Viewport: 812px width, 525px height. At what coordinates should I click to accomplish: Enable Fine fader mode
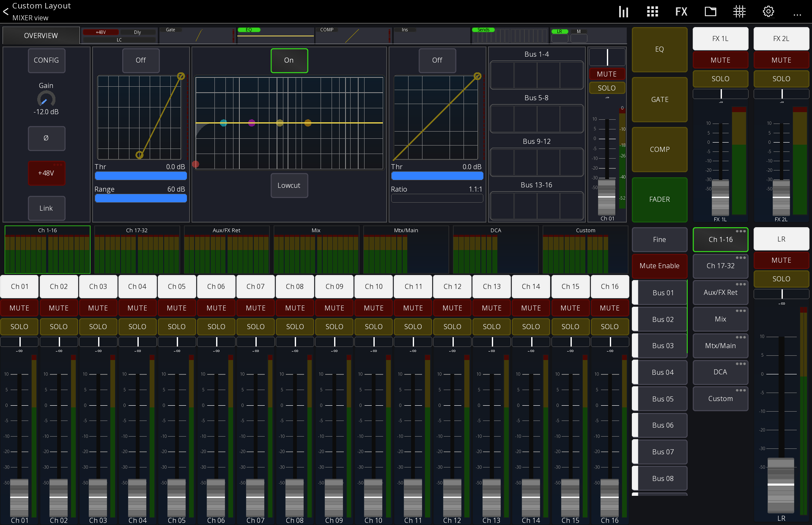point(659,239)
